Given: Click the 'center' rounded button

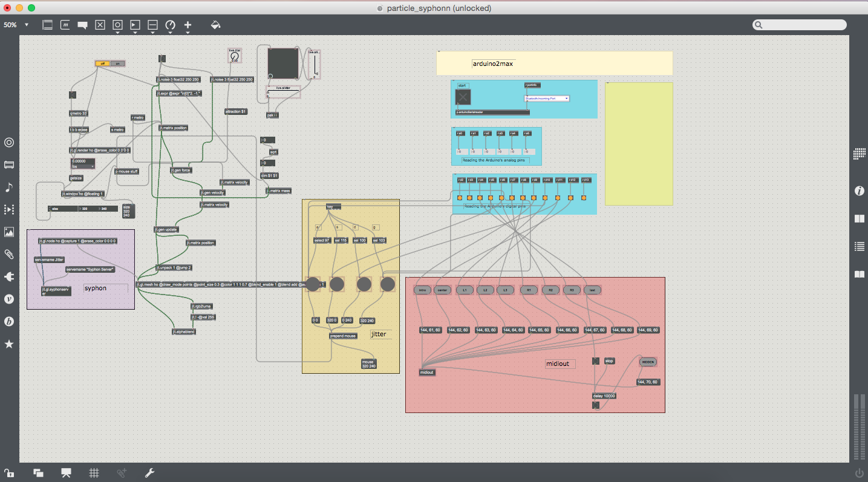Looking at the screenshot, I should click(443, 290).
